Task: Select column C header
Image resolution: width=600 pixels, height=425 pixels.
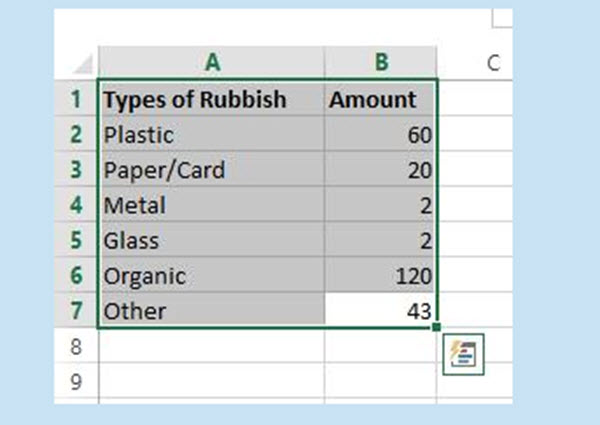Action: 492,62
